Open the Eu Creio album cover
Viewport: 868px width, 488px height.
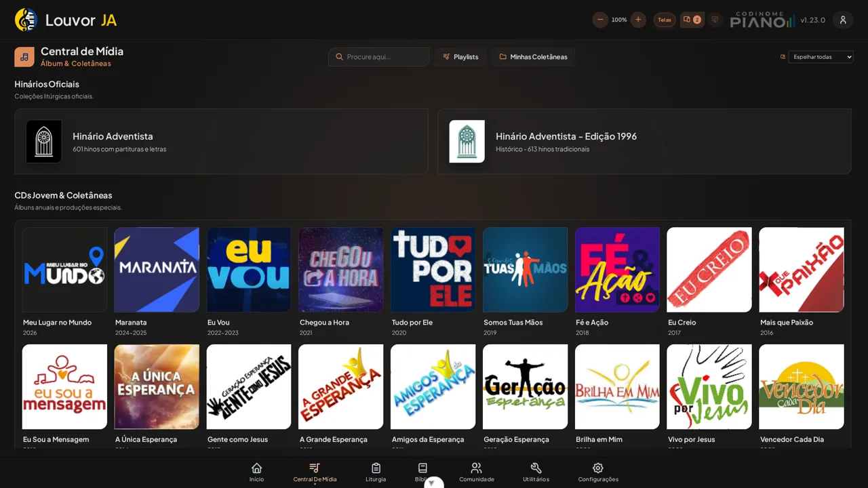coord(709,270)
